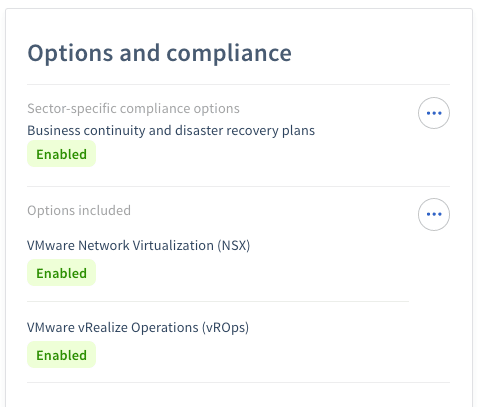The width and height of the screenshot is (482, 407).
Task: Click the Enabled badge under vRealize Operations
Action: [61, 355]
